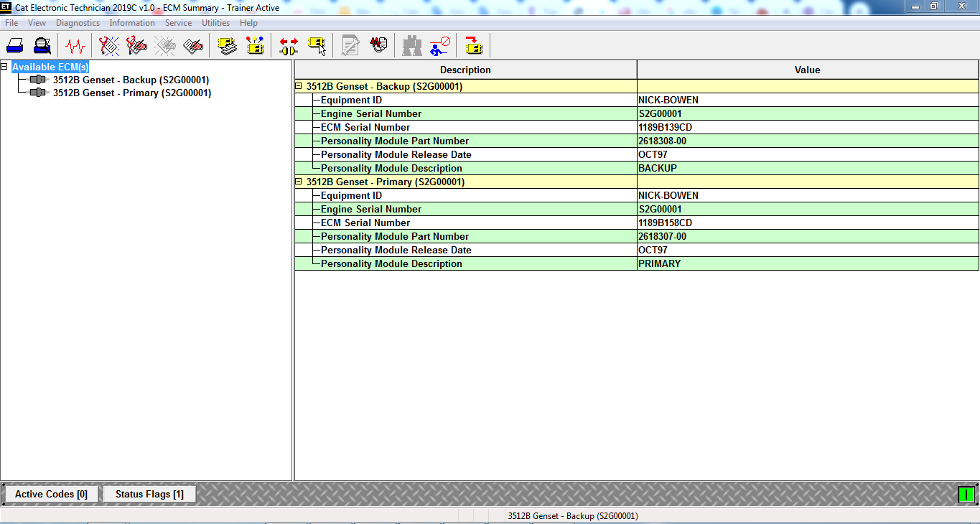Click the greyed binoculars icon
The height and width of the screenshot is (524, 980).
[x=412, y=46]
